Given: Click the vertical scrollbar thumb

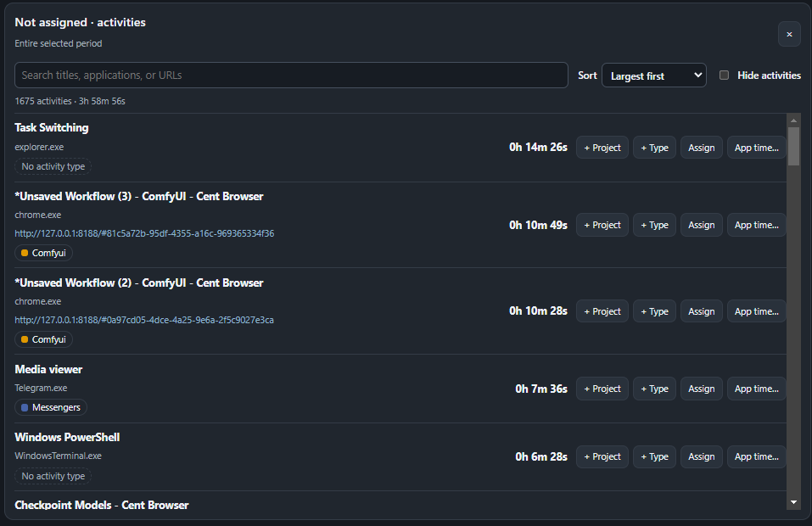Looking at the screenshot, I should coord(793,146).
